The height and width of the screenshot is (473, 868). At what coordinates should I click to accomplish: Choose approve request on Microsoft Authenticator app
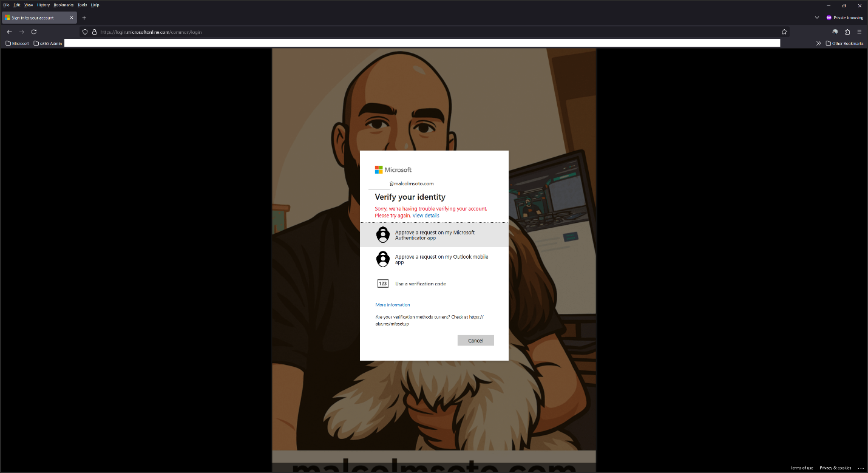tap(434, 235)
